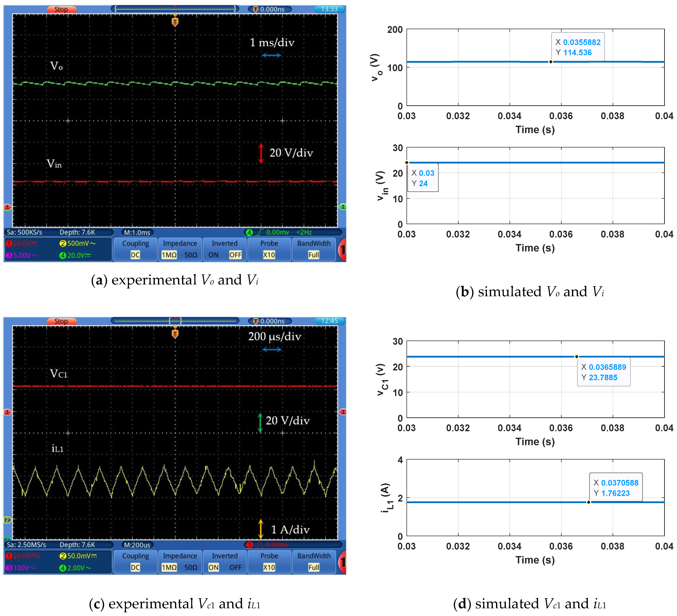The image size is (677, 616).
Task: Choose 50Ω impedance in top oscilloscope
Action: tap(191, 255)
